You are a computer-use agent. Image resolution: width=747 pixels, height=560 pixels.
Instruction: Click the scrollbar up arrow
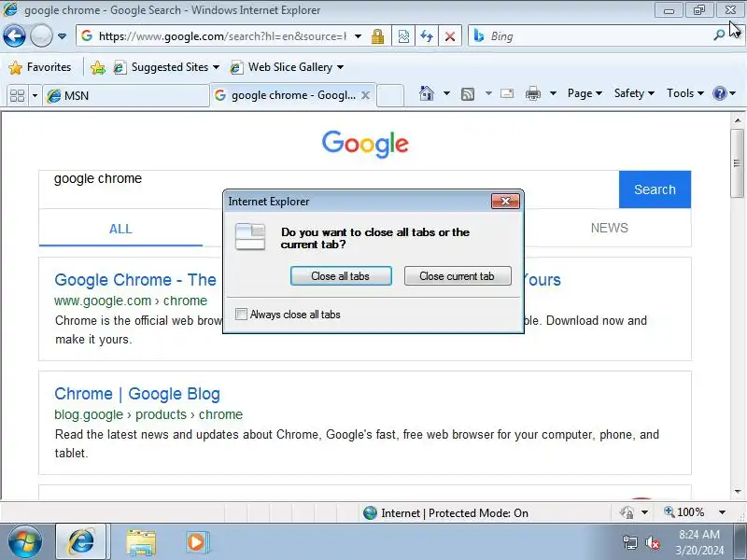[x=738, y=120]
